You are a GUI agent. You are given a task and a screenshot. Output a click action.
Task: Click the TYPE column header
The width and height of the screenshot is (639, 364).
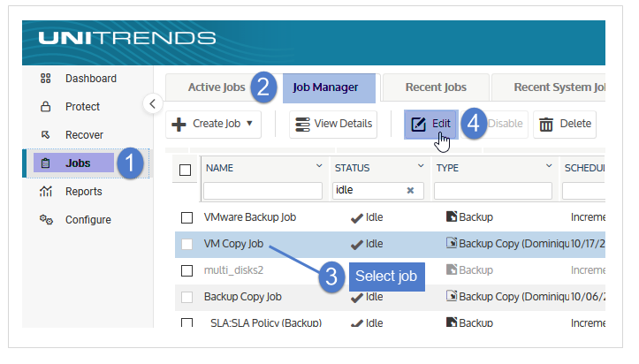point(447,168)
